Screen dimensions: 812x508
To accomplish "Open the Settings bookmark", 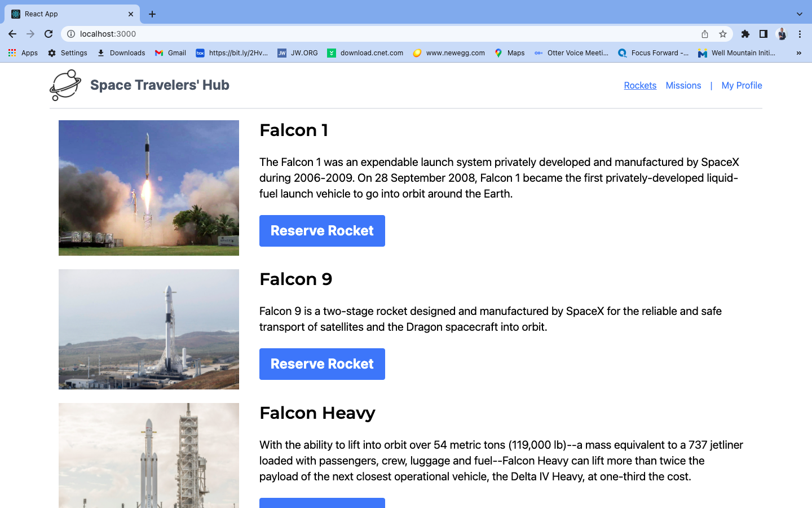I will click(67, 53).
